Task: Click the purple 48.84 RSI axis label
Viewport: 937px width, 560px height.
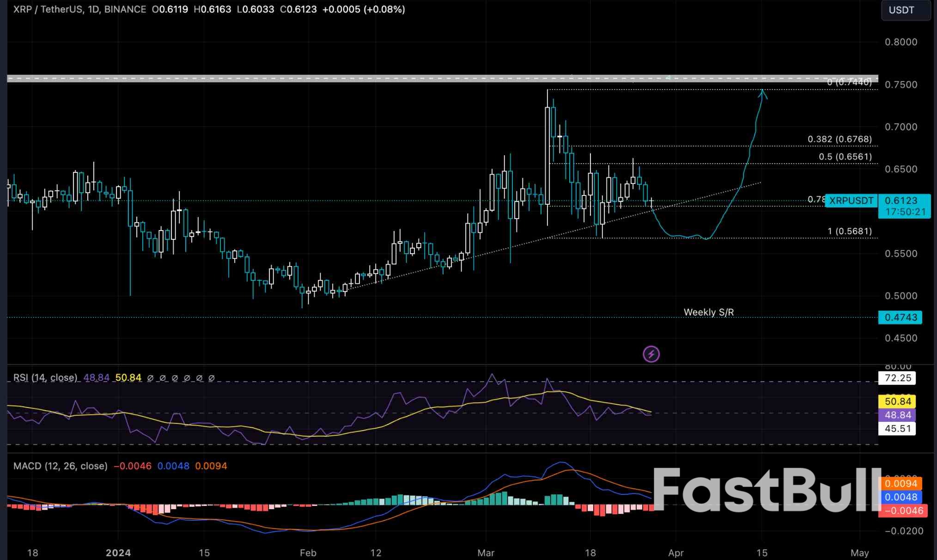Action: 897,415
